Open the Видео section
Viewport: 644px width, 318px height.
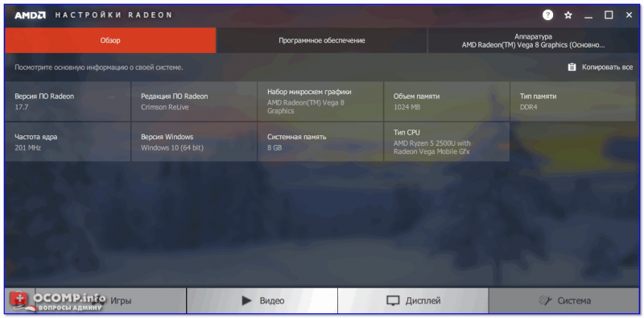pyautogui.click(x=262, y=301)
